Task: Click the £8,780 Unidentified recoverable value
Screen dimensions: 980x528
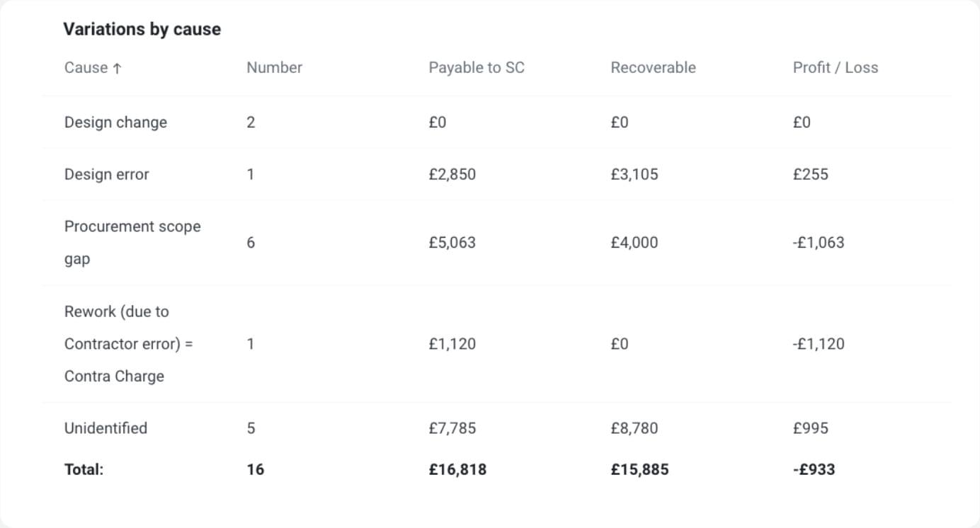Action: tap(634, 428)
